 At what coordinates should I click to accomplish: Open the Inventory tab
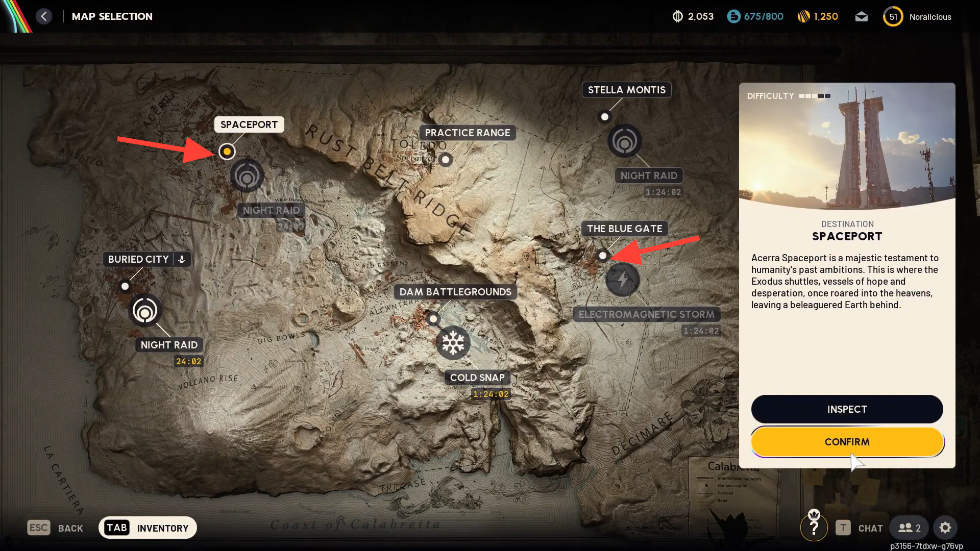click(x=148, y=528)
